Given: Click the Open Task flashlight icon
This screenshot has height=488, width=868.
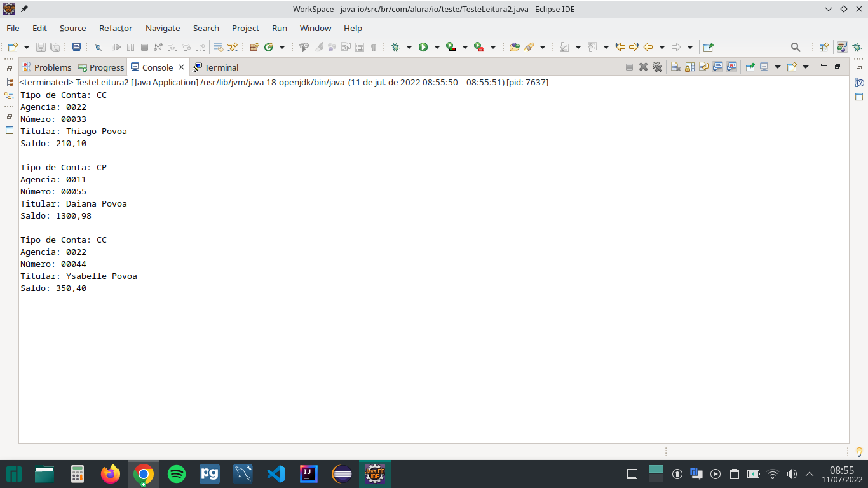Looking at the screenshot, I should coord(529,47).
